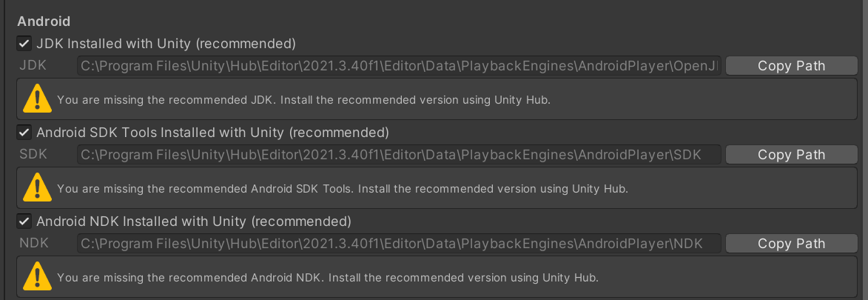The image size is (868, 300).
Task: Click the missing recommended JDK warning message
Action: click(x=303, y=99)
